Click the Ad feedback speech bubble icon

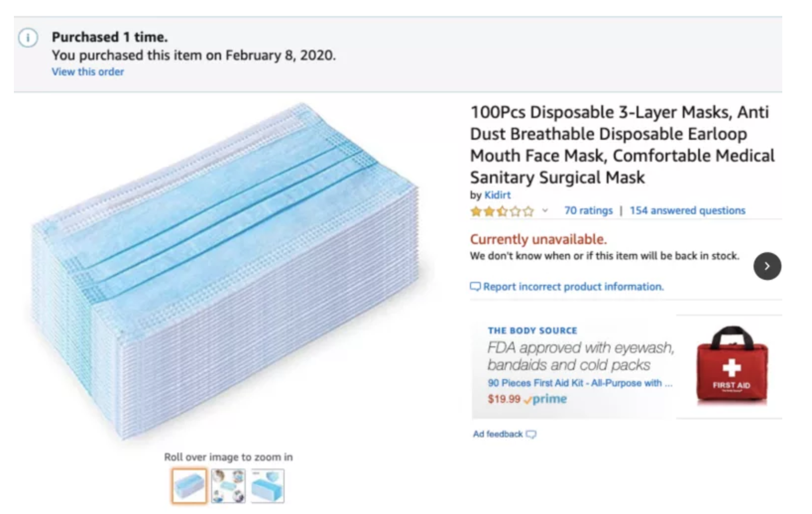point(531,435)
